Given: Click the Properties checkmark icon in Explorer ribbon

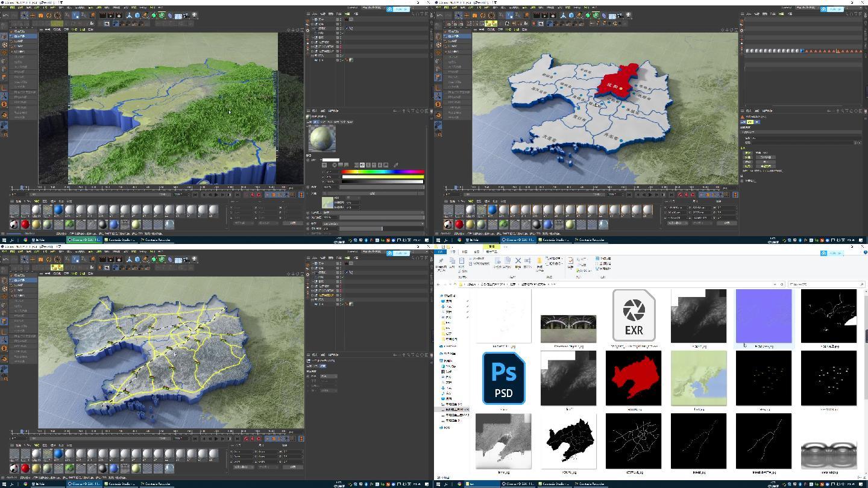Looking at the screenshot, I should 571,261.
